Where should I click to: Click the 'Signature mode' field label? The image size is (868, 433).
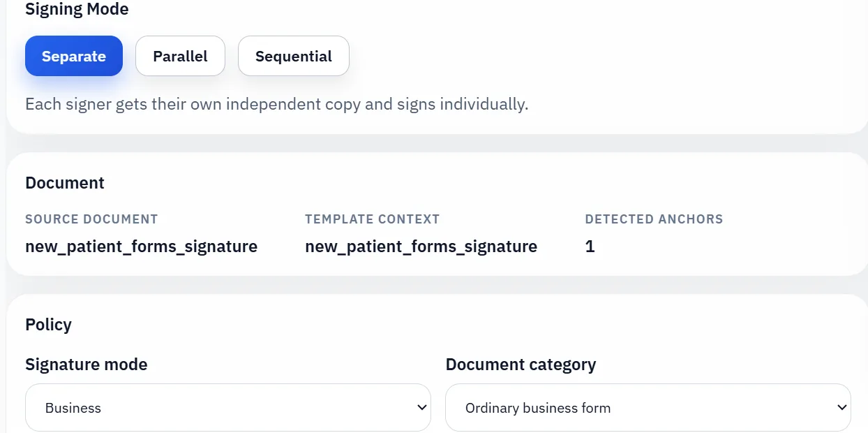click(87, 365)
